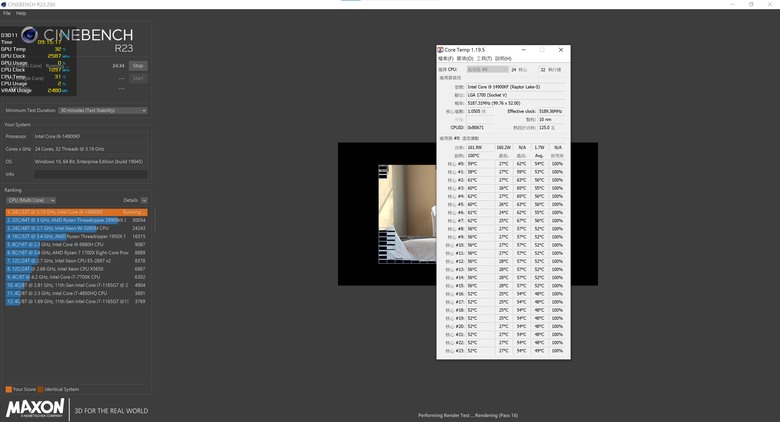Click the frequency value 5187.31MHz
780x422 pixels.
(x=516, y=103)
